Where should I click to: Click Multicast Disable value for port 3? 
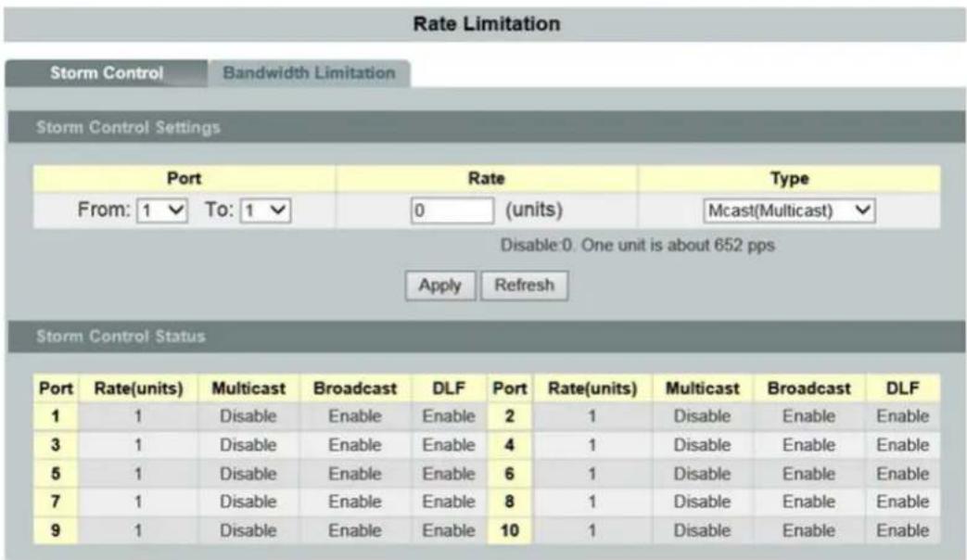[248, 445]
